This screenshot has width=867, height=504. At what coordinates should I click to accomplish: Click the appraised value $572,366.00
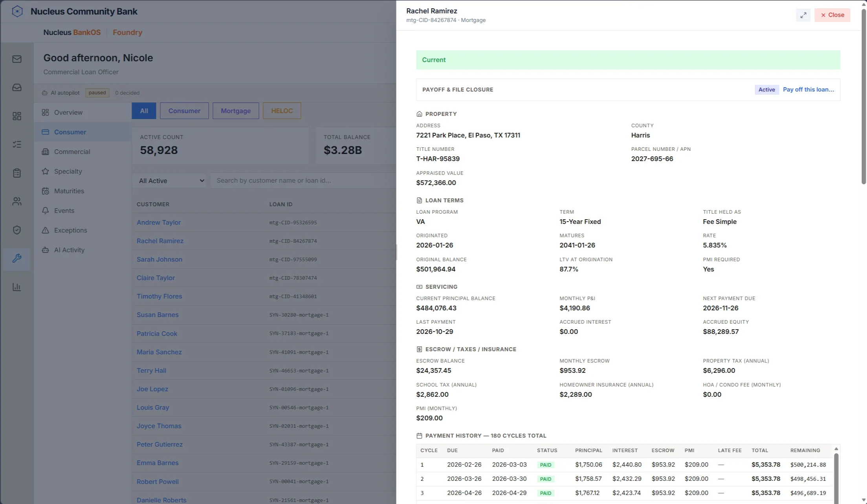(436, 183)
